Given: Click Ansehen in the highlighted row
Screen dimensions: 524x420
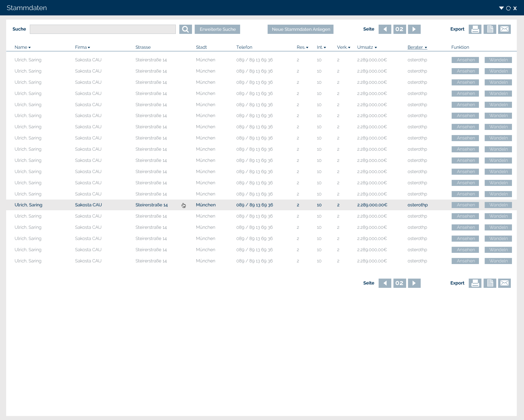Looking at the screenshot, I should (x=465, y=205).
